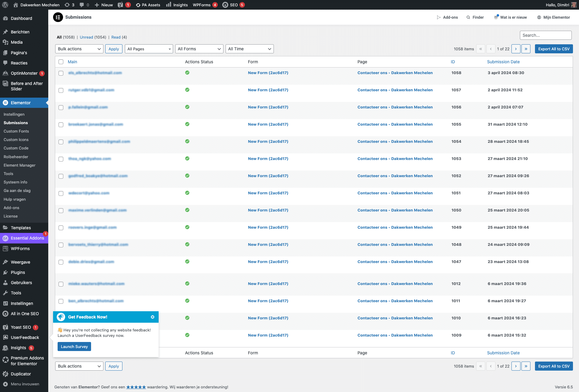Check the box for submission 1012
The width and height of the screenshot is (579, 392).
(61, 284)
